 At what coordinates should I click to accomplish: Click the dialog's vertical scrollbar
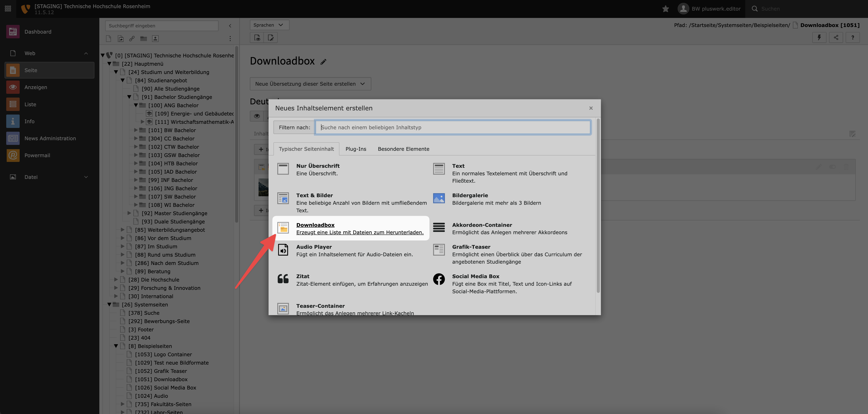pos(598,205)
